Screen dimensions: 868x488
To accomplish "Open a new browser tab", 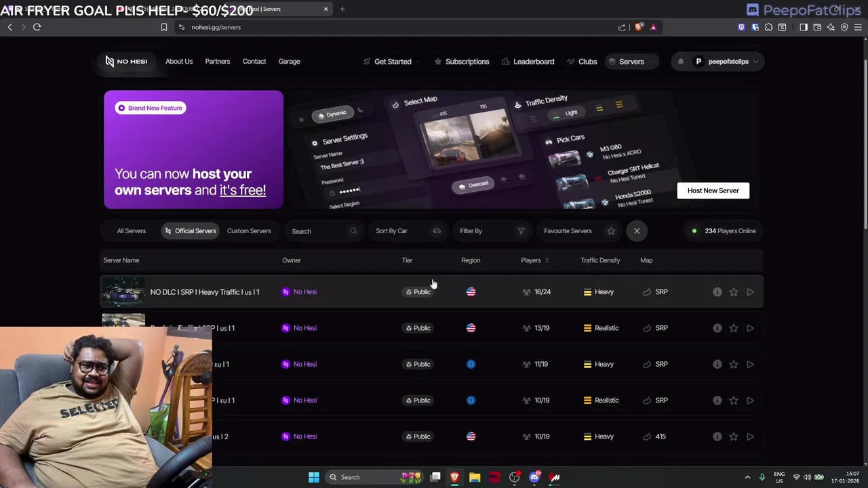I will coord(342,9).
